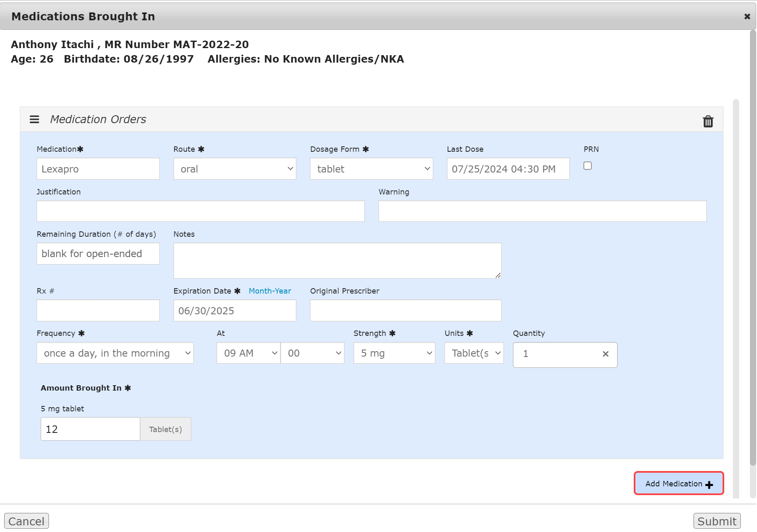Click the Expiration Date field
This screenshot has width=757, height=532.
[234, 311]
